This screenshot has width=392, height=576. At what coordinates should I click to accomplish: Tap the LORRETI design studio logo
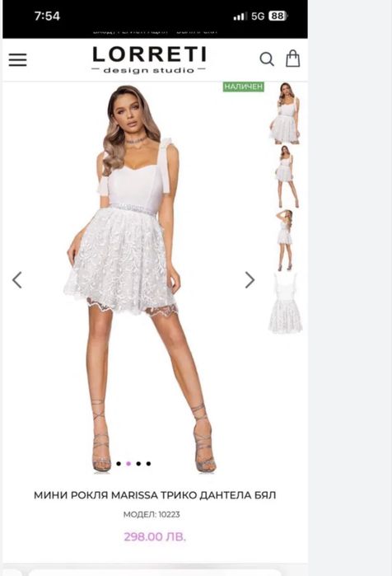click(149, 59)
